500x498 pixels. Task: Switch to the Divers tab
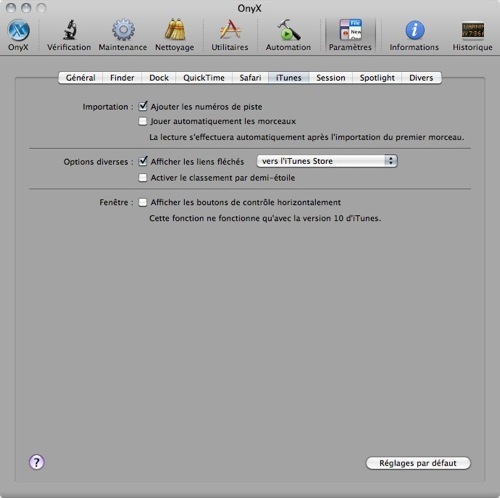tap(421, 78)
